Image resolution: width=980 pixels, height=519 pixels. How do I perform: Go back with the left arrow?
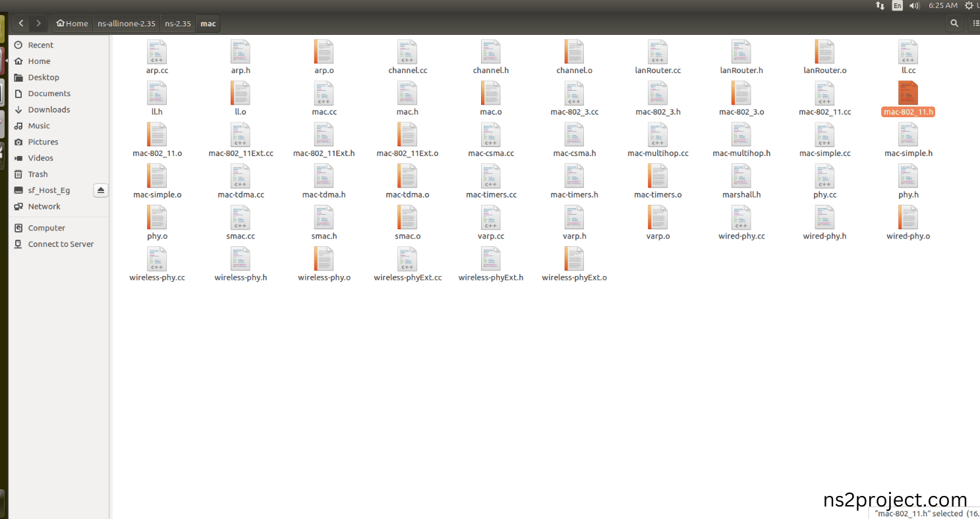pos(22,24)
